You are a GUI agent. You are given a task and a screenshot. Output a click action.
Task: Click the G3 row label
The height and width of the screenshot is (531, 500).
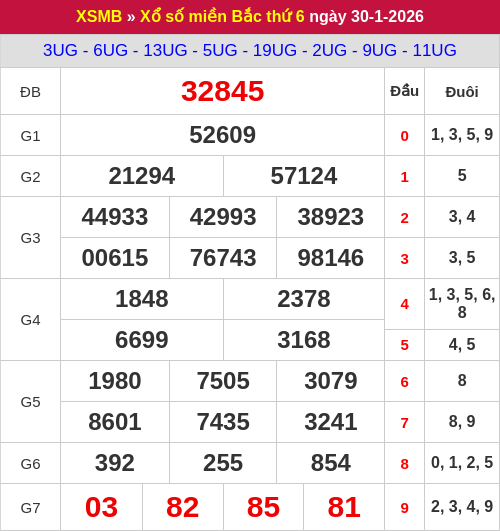(x=30, y=238)
